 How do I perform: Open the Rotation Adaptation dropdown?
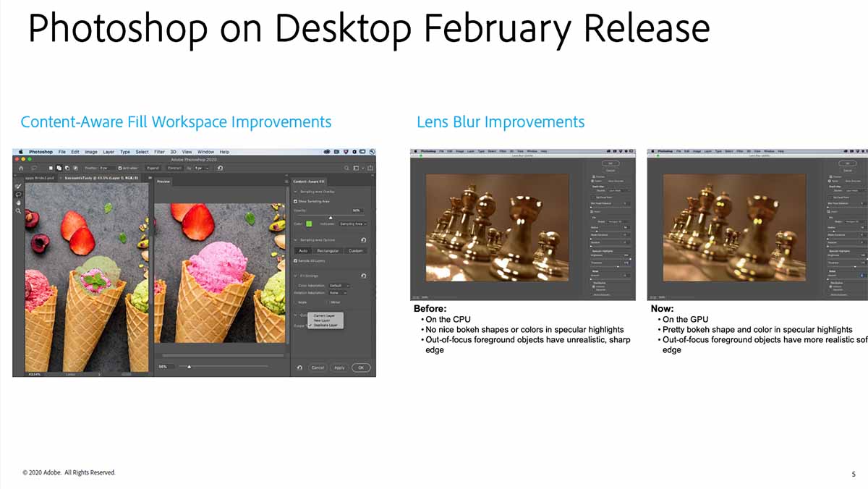click(x=338, y=293)
